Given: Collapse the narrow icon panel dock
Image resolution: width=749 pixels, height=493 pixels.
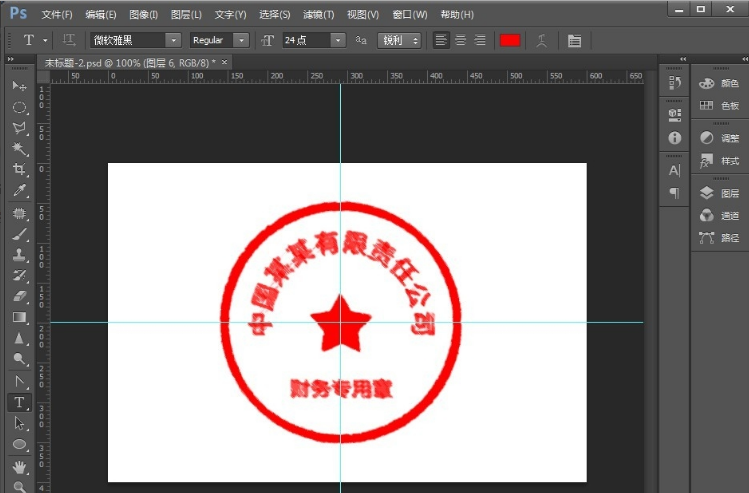Looking at the screenshot, I should click(x=683, y=59).
